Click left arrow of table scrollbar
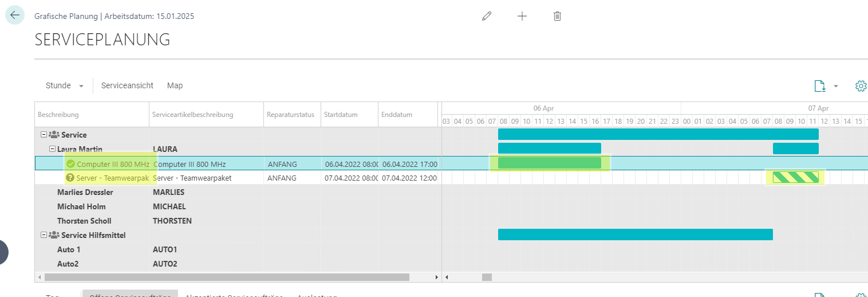Screen dimensions: 868x297 click(39, 277)
